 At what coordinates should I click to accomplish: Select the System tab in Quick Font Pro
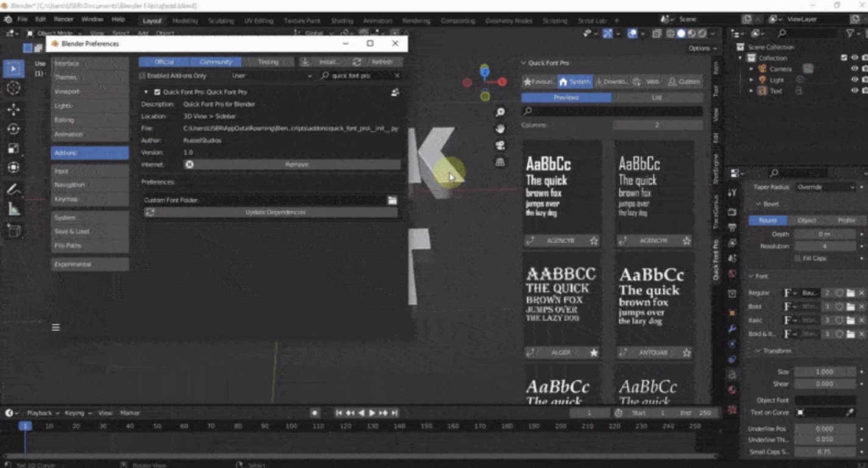pos(575,82)
